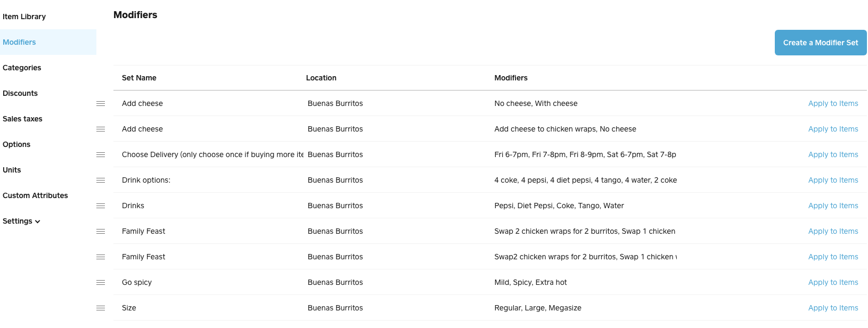Click the drag handle beside Go spicy
The height and width of the screenshot is (328, 868).
click(x=101, y=282)
